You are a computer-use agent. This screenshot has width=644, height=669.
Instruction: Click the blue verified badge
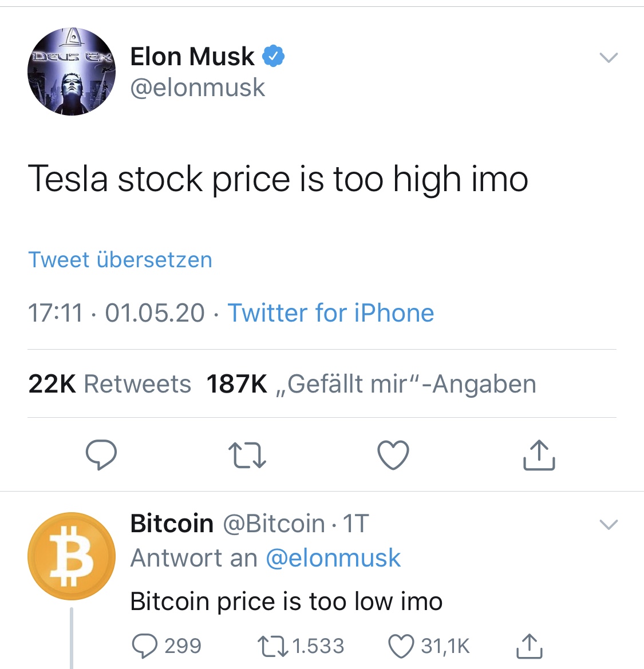pyautogui.click(x=274, y=56)
